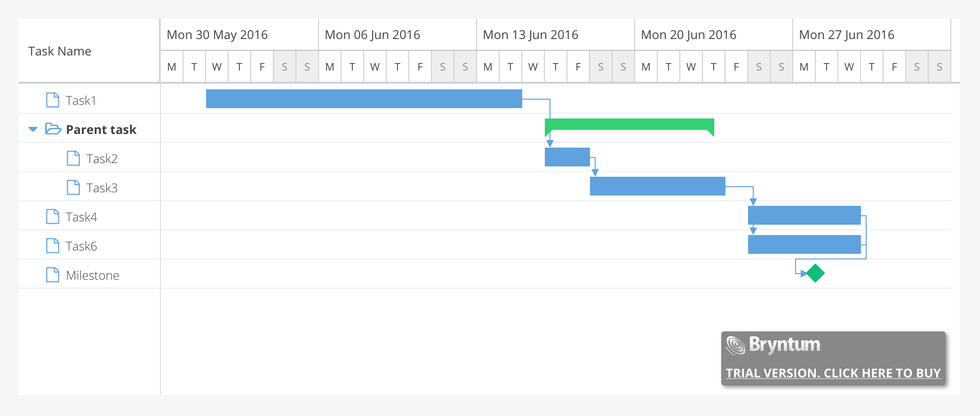This screenshot has width=980, height=416.
Task: Click the Task1 file icon
Action: coord(53,100)
